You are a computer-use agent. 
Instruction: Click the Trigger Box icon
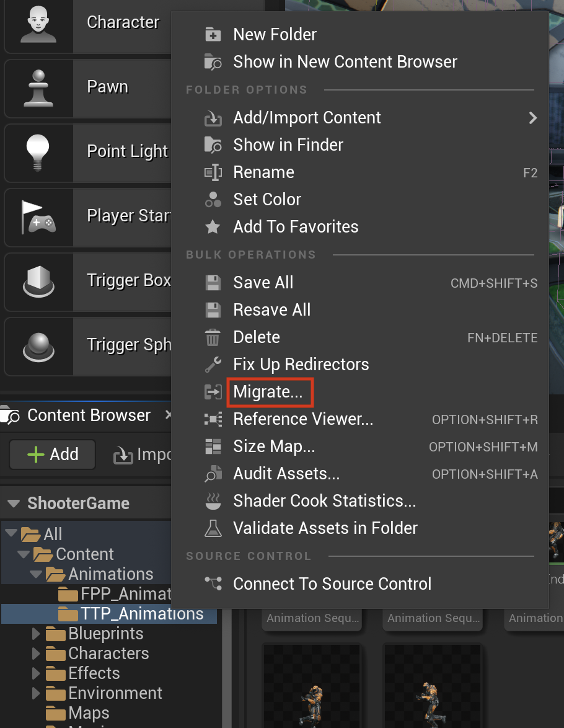pos(38,282)
